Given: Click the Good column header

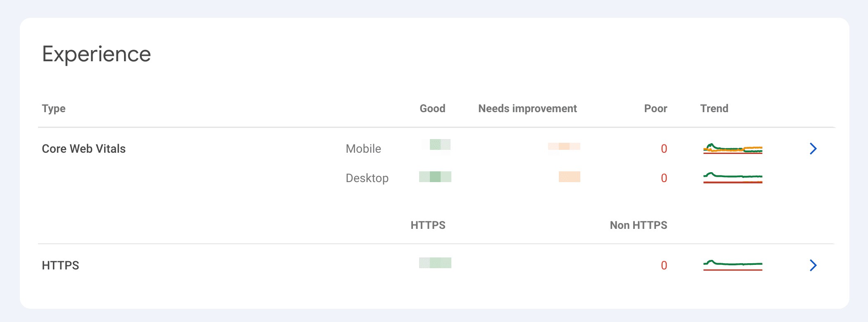Looking at the screenshot, I should point(432,108).
